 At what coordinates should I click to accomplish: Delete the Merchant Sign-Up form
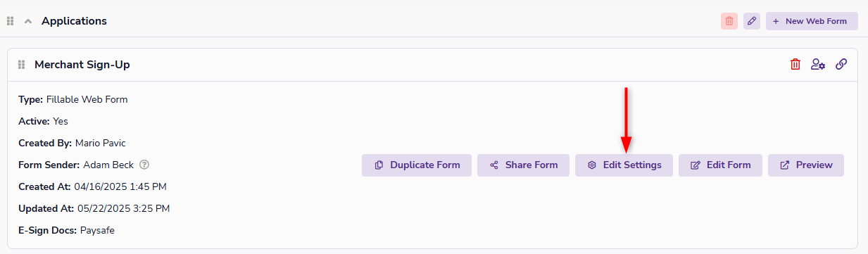point(795,65)
